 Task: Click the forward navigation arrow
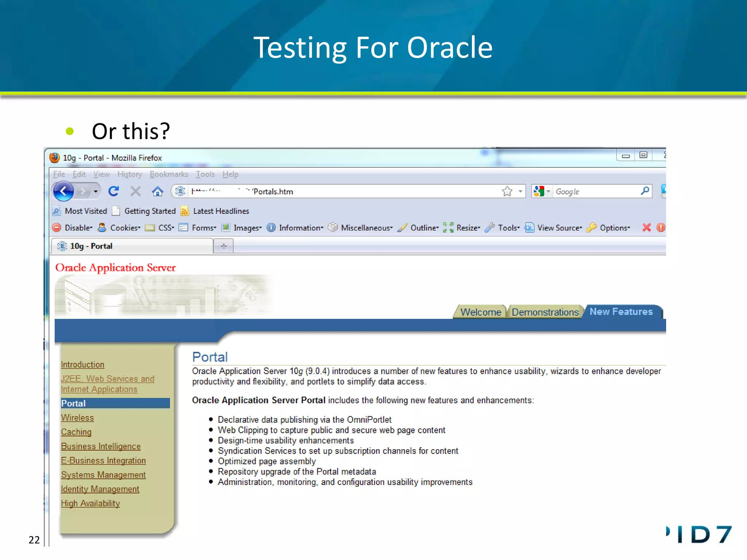coord(84,191)
